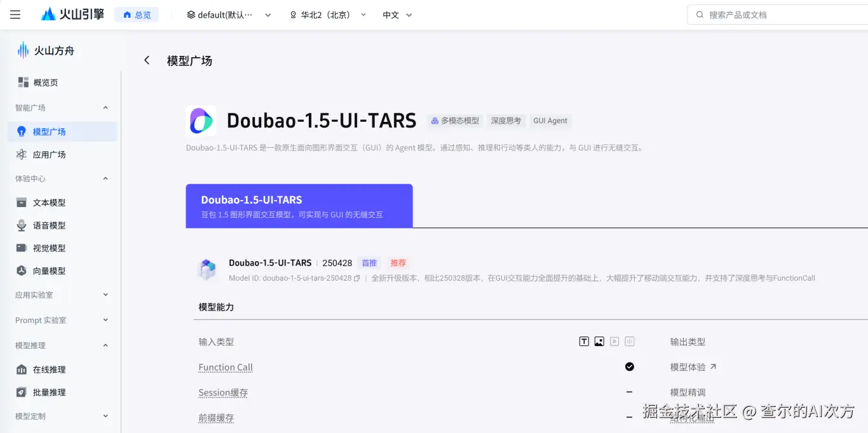This screenshot has width=868, height=433.
Task: Click the 模型广场 lightbulb icon
Action: click(x=22, y=131)
